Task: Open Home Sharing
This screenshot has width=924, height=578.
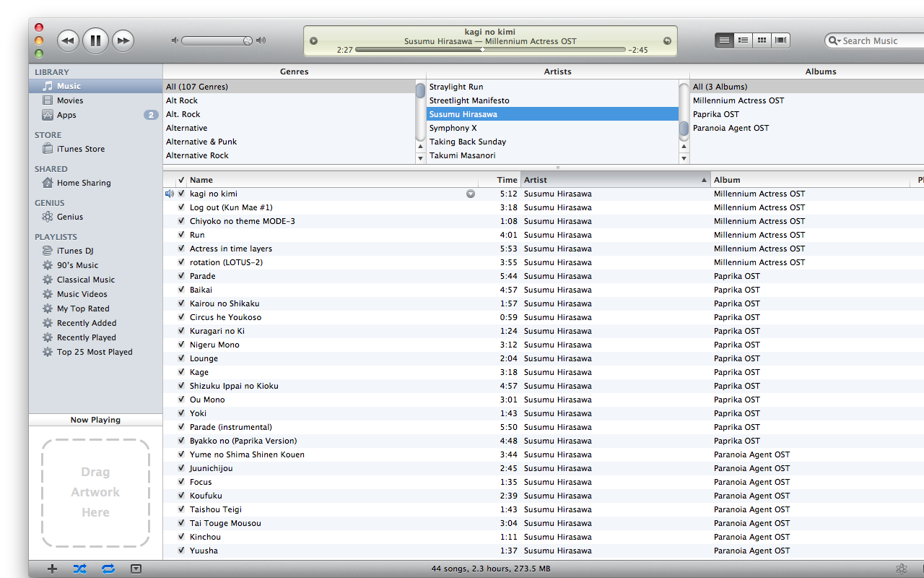Action: [95, 183]
